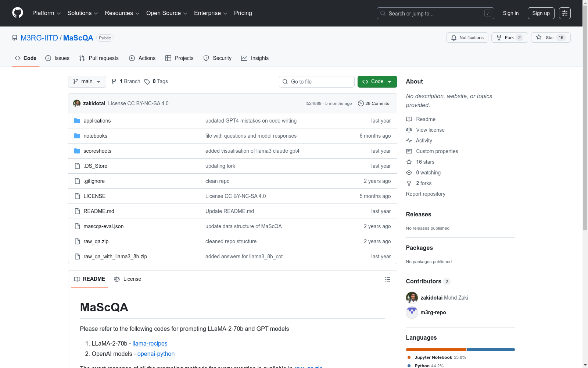Viewport: 588px width, 368px height.
Task: Click the LICENSE file icon
Action: coord(77,196)
